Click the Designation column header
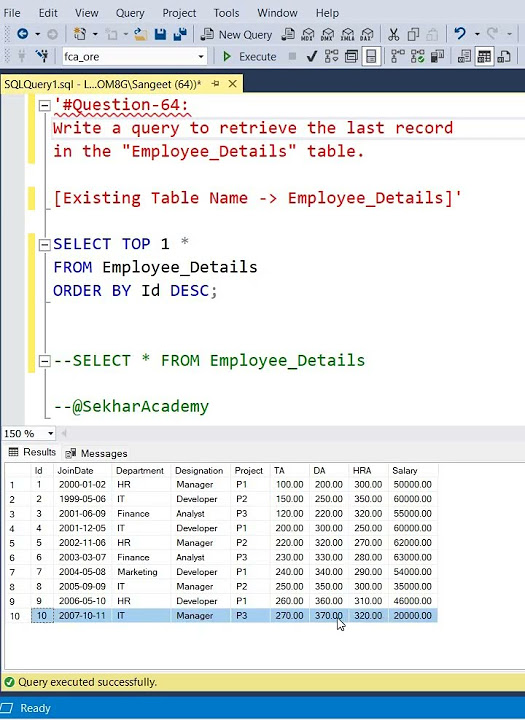Viewport: 525px width, 720px height. click(199, 471)
